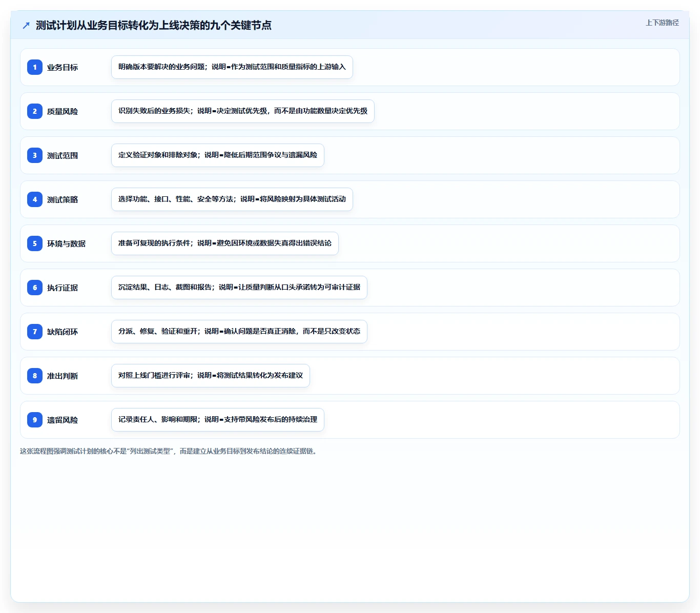Click the 测试策略 label
This screenshot has height=613, width=700.
coord(63,199)
